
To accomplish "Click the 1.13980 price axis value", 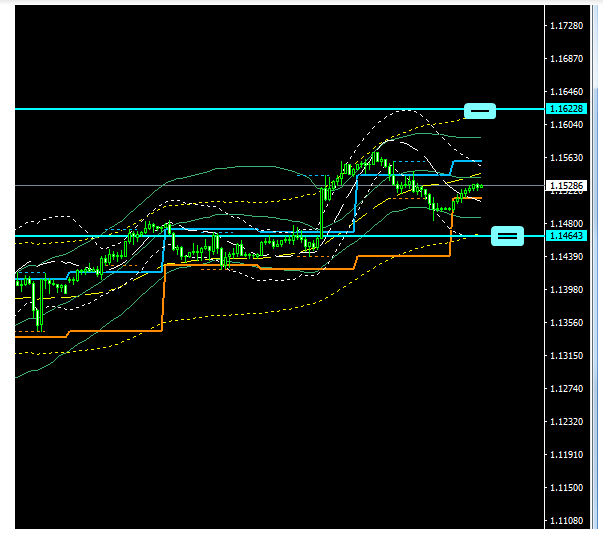I will point(566,290).
